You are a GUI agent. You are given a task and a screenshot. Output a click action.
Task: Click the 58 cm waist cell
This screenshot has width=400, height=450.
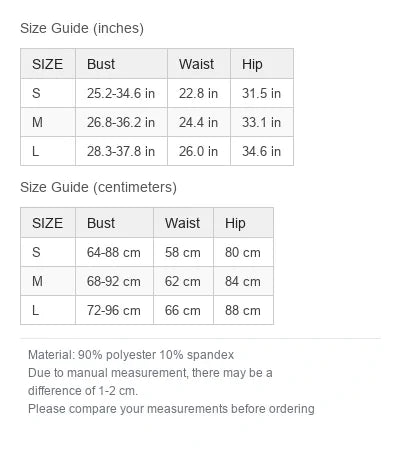183,252
